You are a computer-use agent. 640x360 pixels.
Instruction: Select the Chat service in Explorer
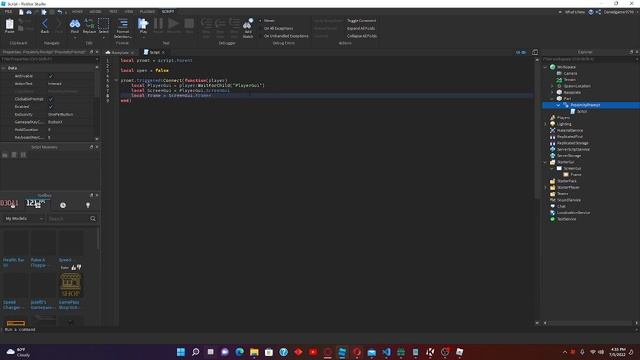point(561,207)
